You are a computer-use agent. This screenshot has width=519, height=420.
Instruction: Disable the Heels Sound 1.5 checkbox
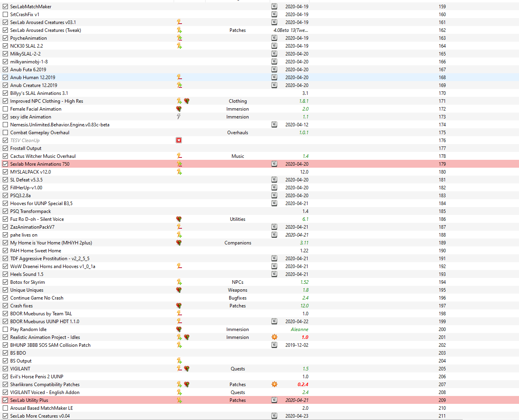(5, 274)
